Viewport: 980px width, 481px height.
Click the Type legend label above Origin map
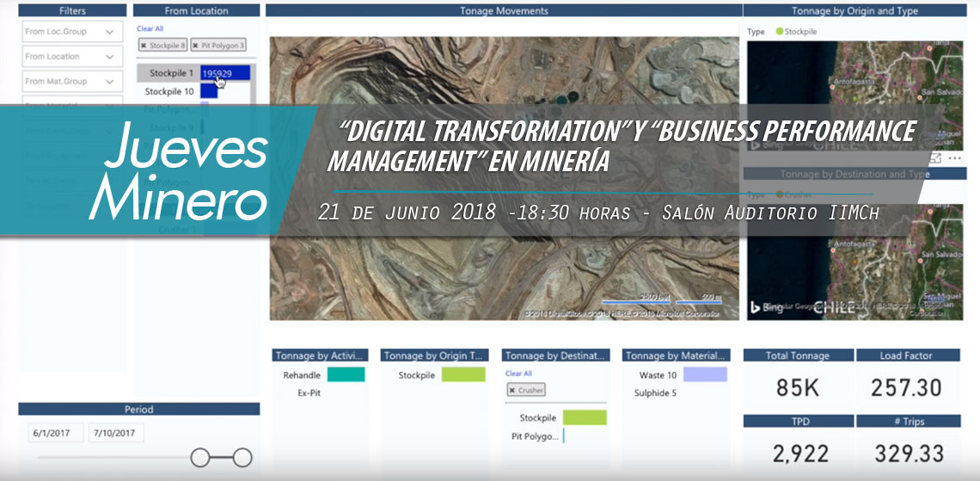click(x=756, y=31)
